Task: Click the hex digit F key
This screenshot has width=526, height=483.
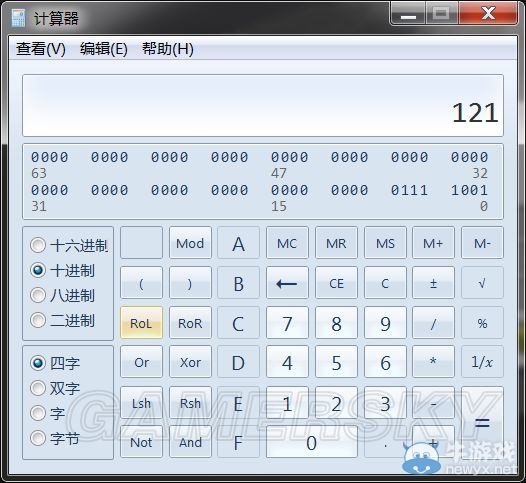Action: [239, 442]
